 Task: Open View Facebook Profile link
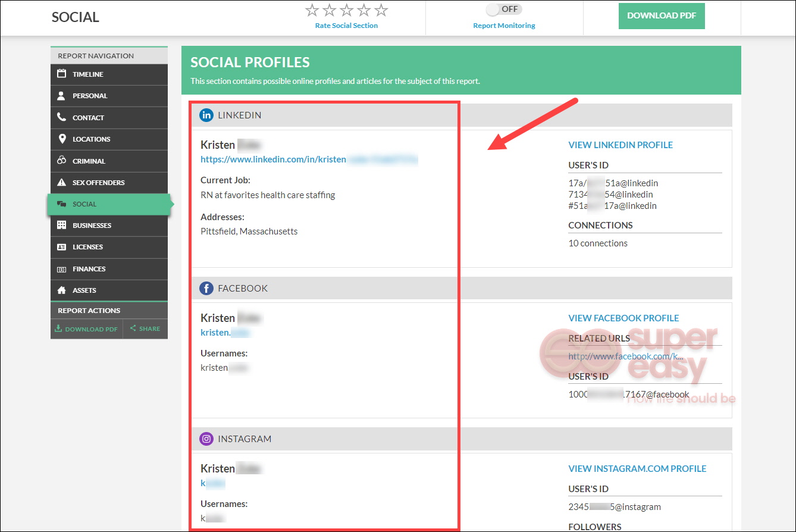click(x=623, y=318)
